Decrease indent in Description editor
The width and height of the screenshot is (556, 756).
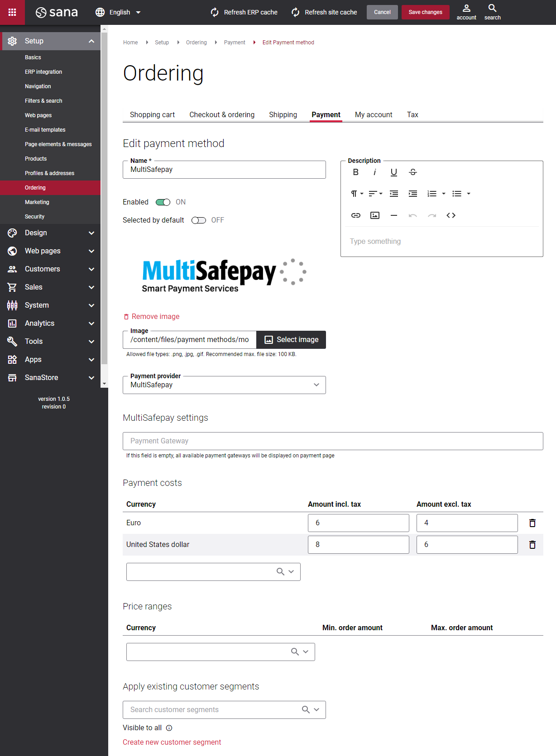coord(394,194)
